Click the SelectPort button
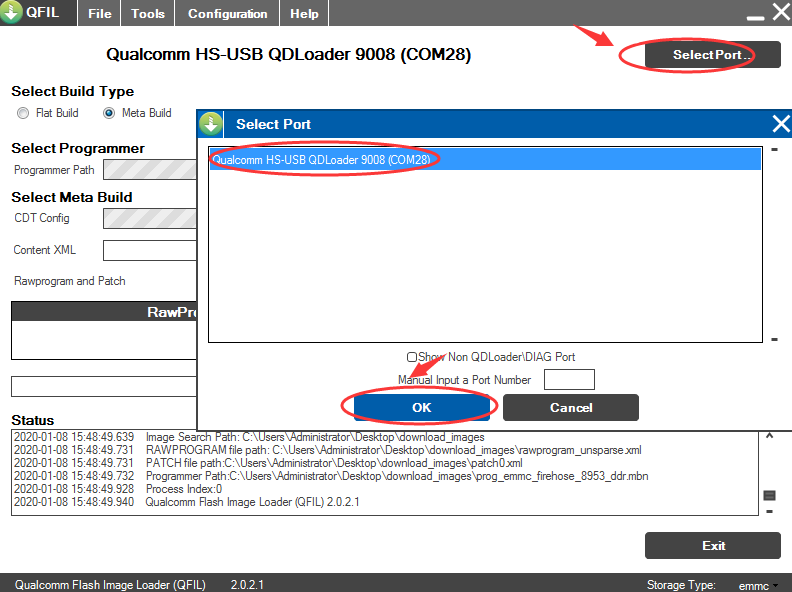Image resolution: width=792 pixels, height=592 pixels. click(x=712, y=55)
